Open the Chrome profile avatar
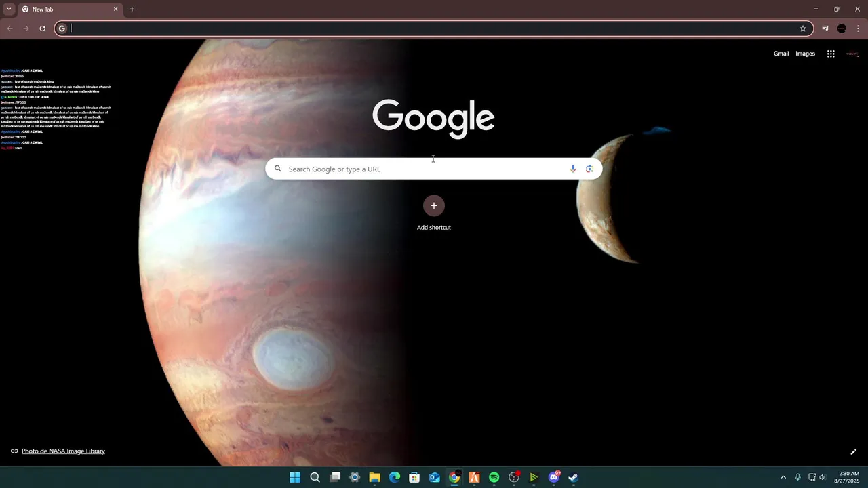The height and width of the screenshot is (488, 868). point(842,28)
